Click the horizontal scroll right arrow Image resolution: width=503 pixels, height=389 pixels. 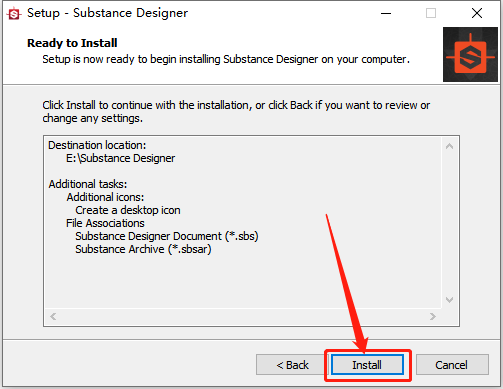(433, 316)
